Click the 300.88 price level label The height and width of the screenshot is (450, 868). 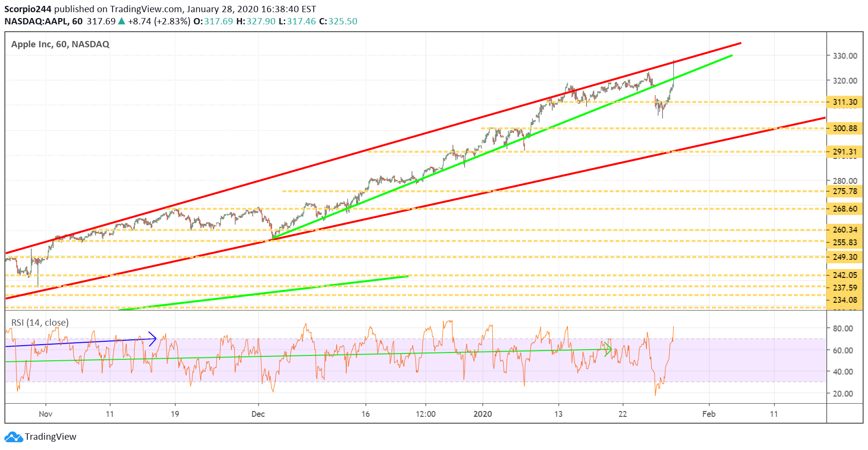(x=845, y=129)
